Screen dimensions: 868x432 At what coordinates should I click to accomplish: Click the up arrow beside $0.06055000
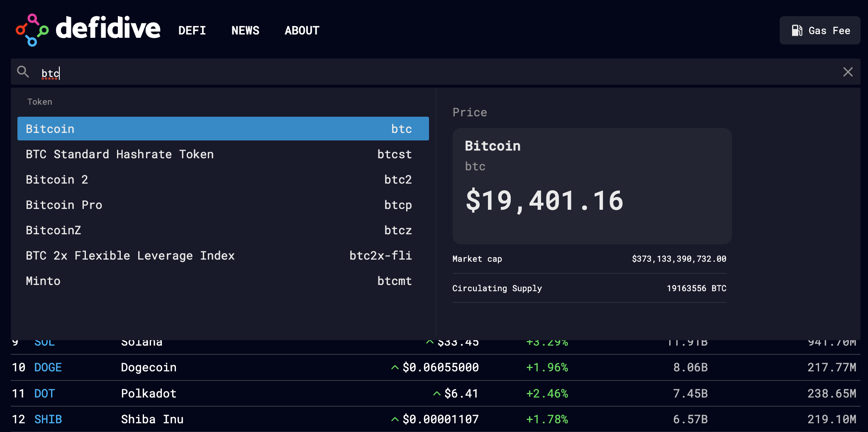395,367
